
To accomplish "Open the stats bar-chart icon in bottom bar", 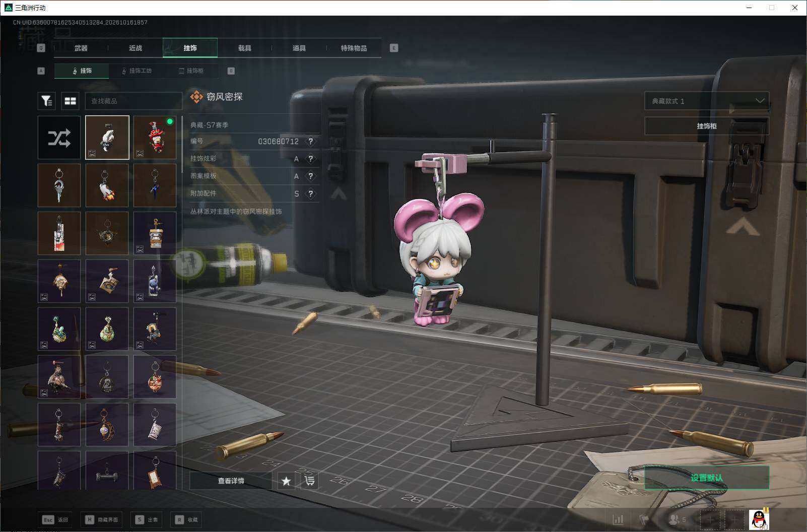I will (x=618, y=519).
